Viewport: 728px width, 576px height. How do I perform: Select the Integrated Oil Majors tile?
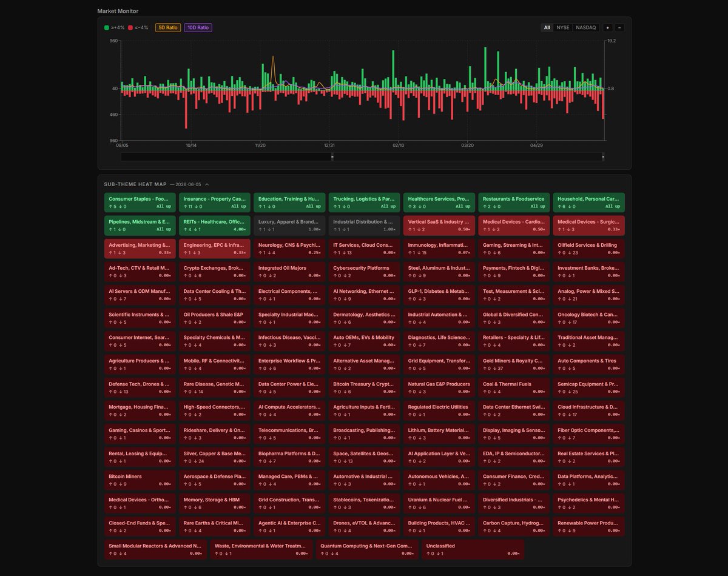tap(289, 272)
